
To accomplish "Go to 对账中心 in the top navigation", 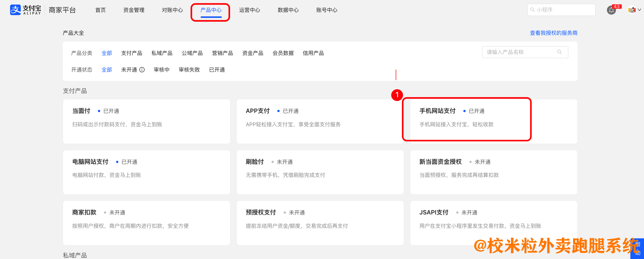I will tap(172, 10).
